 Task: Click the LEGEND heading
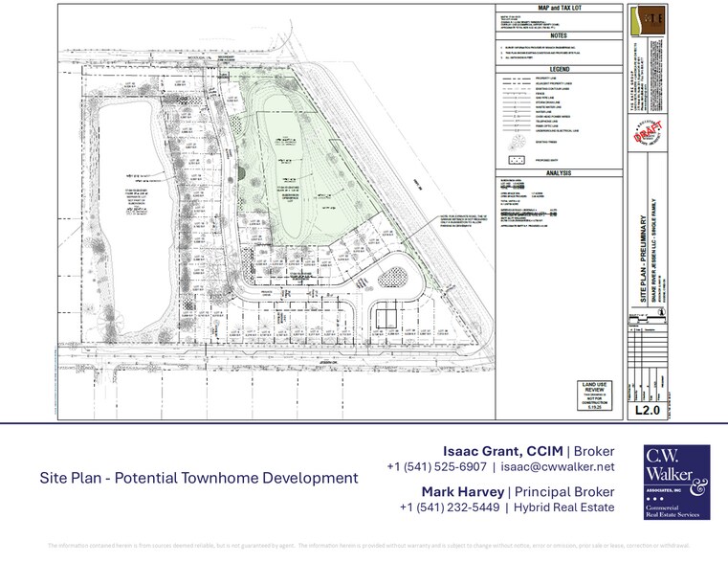[x=559, y=69]
